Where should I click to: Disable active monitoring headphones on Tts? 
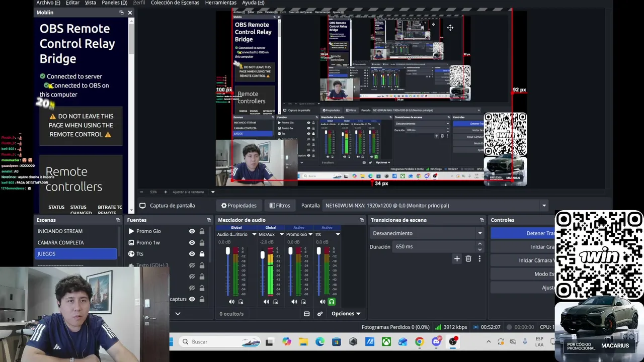pos(332,302)
